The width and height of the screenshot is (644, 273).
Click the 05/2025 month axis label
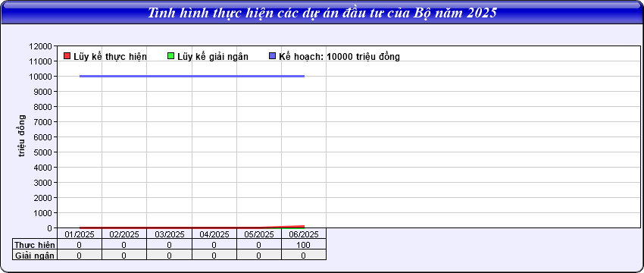point(259,234)
